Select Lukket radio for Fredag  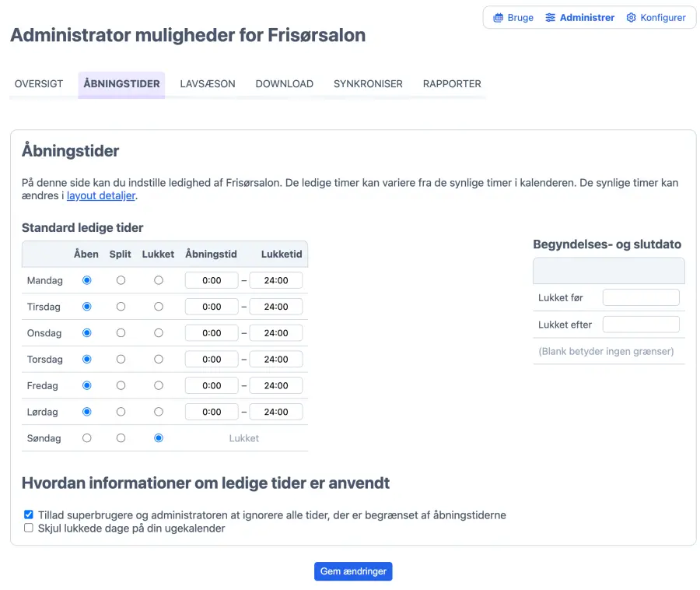click(x=159, y=385)
